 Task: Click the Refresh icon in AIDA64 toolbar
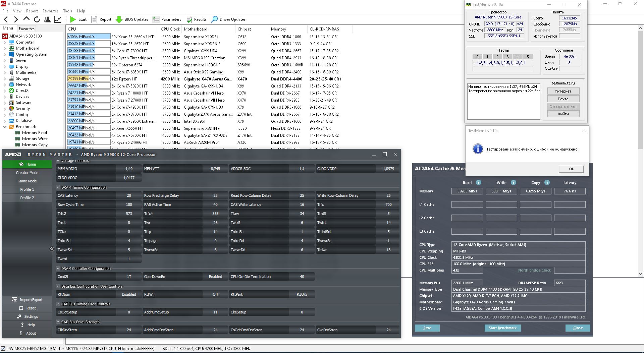coord(37,19)
